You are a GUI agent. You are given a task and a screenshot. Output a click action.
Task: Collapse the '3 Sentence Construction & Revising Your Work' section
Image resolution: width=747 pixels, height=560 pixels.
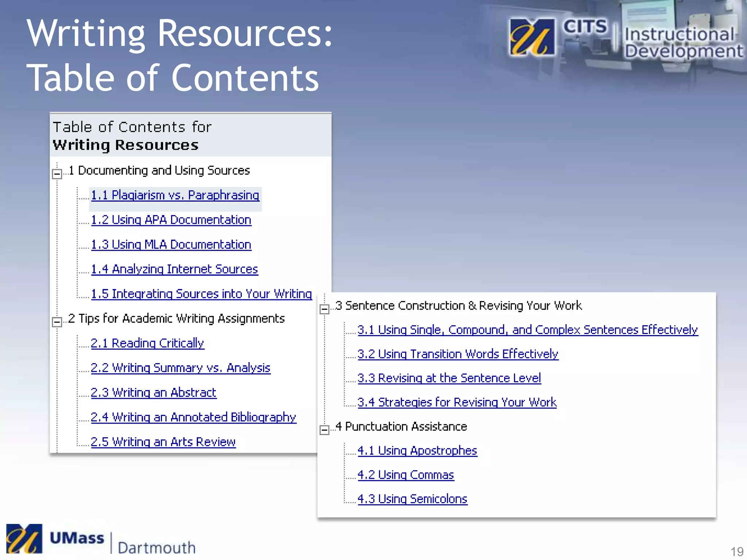324,309
